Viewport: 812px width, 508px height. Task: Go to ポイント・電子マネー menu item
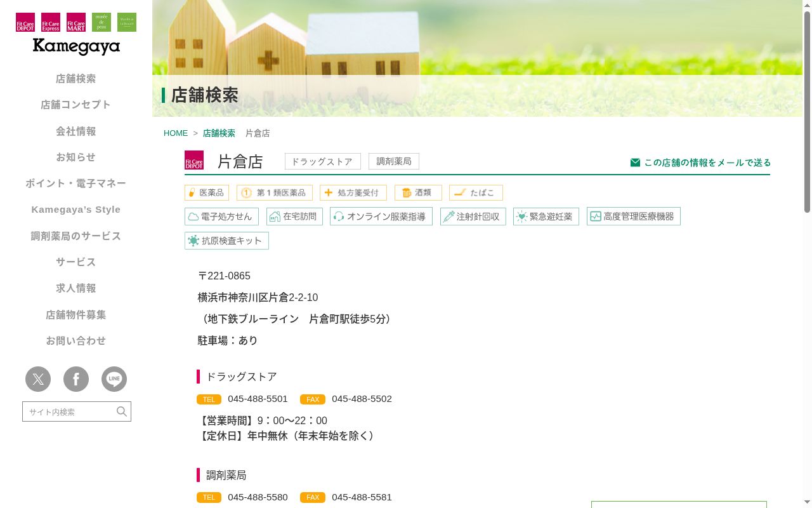(76, 184)
